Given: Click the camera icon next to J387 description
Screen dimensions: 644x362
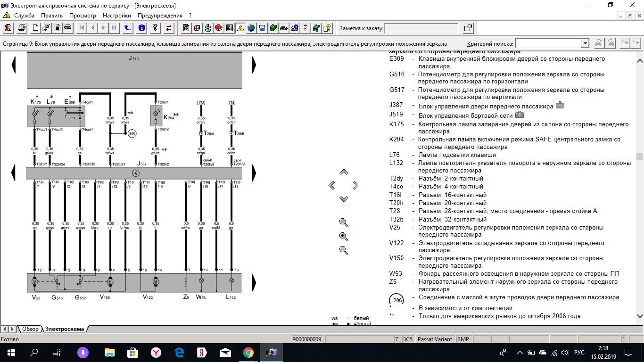Looking at the screenshot, I should pos(560,106).
